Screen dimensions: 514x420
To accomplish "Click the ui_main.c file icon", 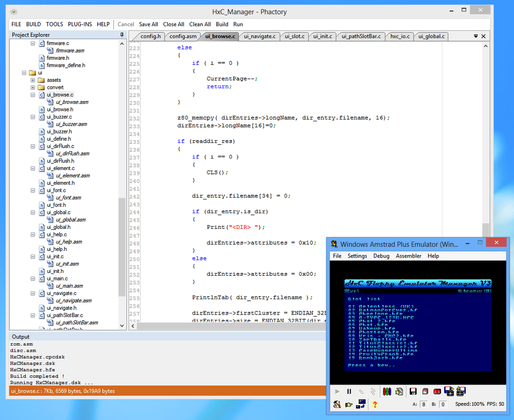I will [42, 279].
